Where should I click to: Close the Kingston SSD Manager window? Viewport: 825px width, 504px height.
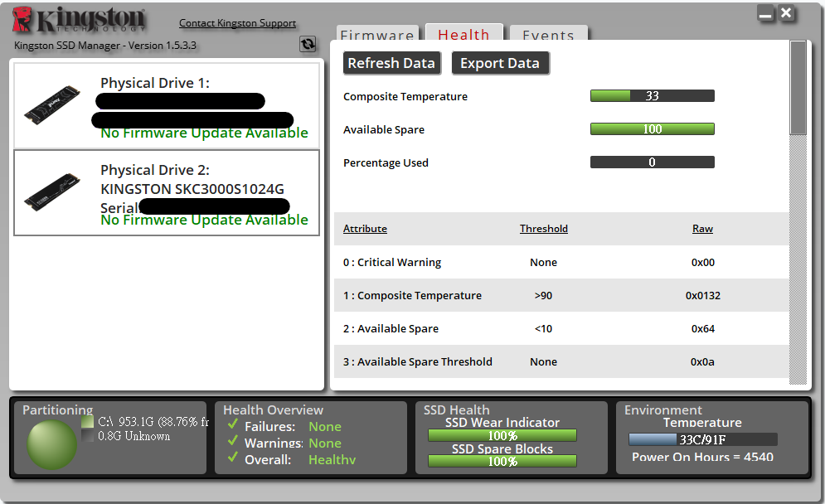point(786,13)
